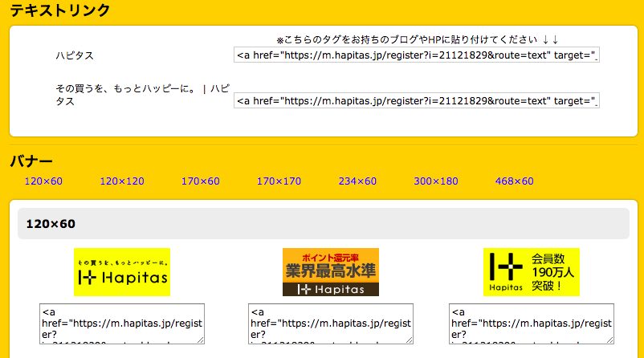Click the 会員数190万人突破 banner image
The width and height of the screenshot is (644, 358).
(532, 272)
